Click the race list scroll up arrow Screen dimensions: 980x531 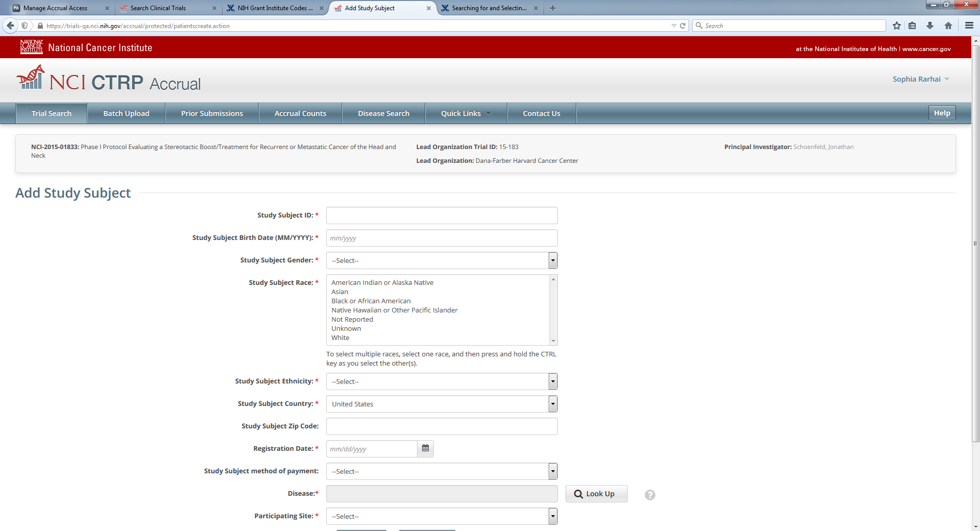pyautogui.click(x=553, y=279)
